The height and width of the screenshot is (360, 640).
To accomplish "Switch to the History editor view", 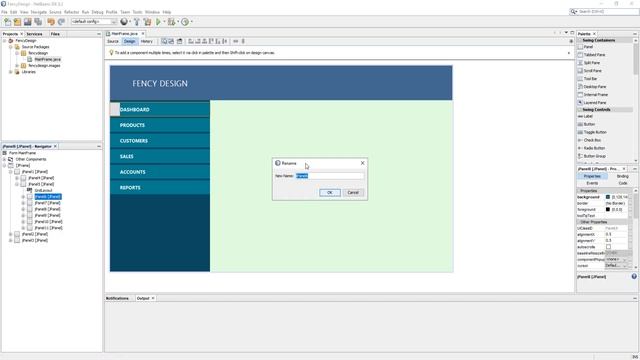I will [x=147, y=41].
